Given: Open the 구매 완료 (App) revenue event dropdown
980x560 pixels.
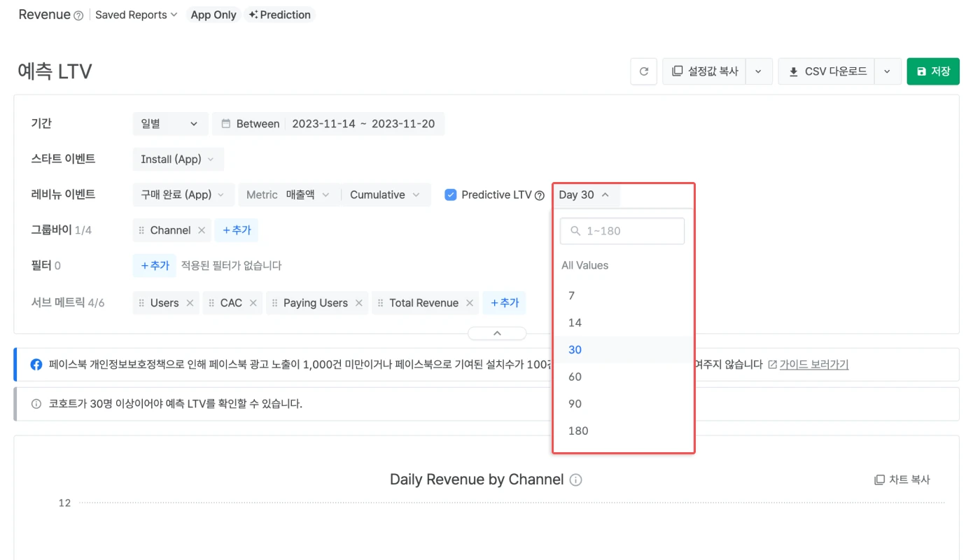Looking at the screenshot, I should [183, 195].
